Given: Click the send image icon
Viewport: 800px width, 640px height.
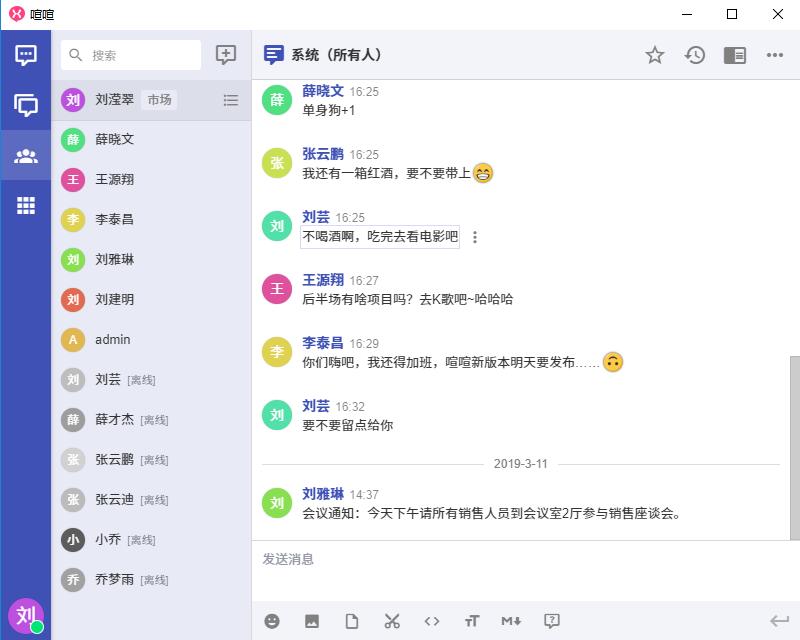Looking at the screenshot, I should tap(312, 621).
